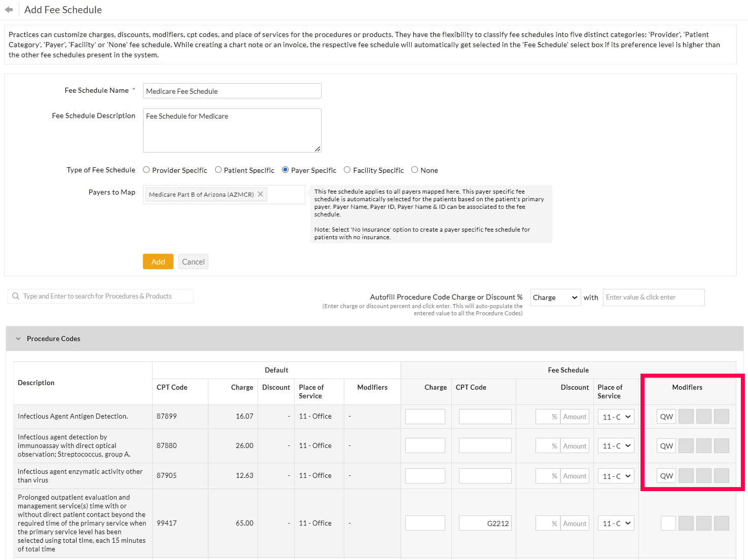Collapse the Procedure Codes section chevron
This screenshot has width=748, height=560.
point(18,339)
